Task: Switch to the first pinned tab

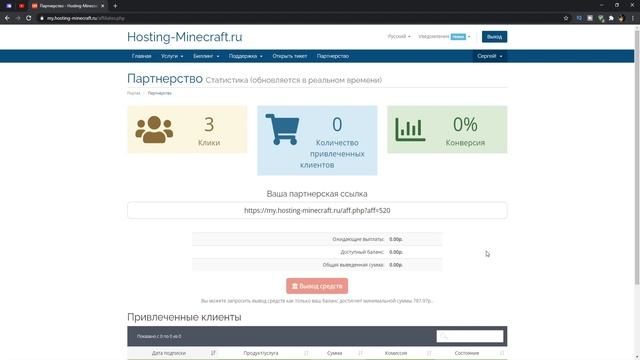Action: [9, 6]
